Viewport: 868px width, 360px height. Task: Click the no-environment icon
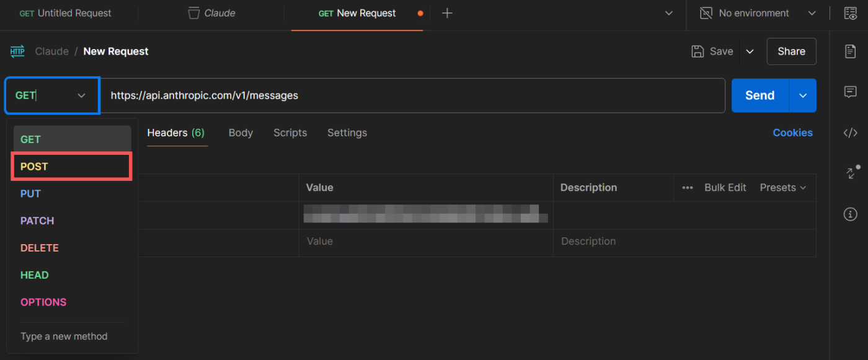coord(706,13)
